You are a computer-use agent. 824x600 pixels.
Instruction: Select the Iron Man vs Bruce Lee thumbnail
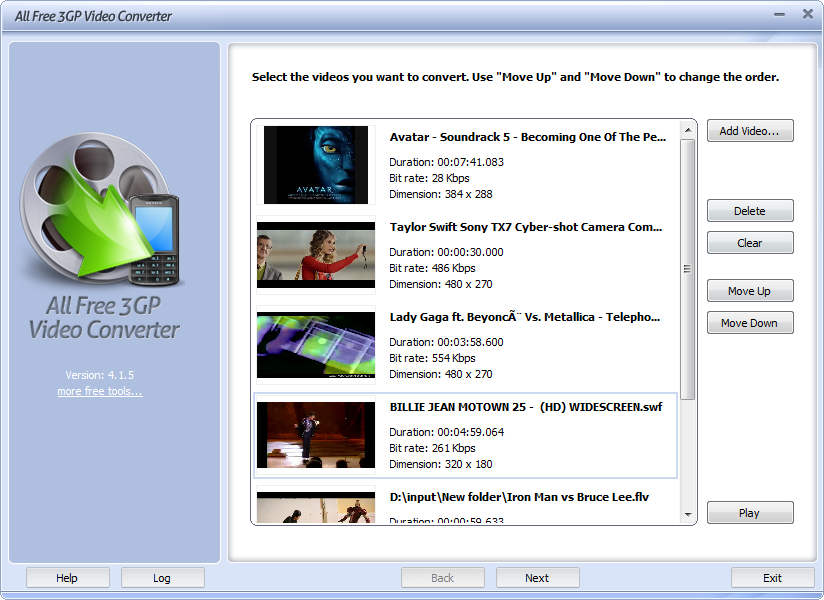pos(316,508)
